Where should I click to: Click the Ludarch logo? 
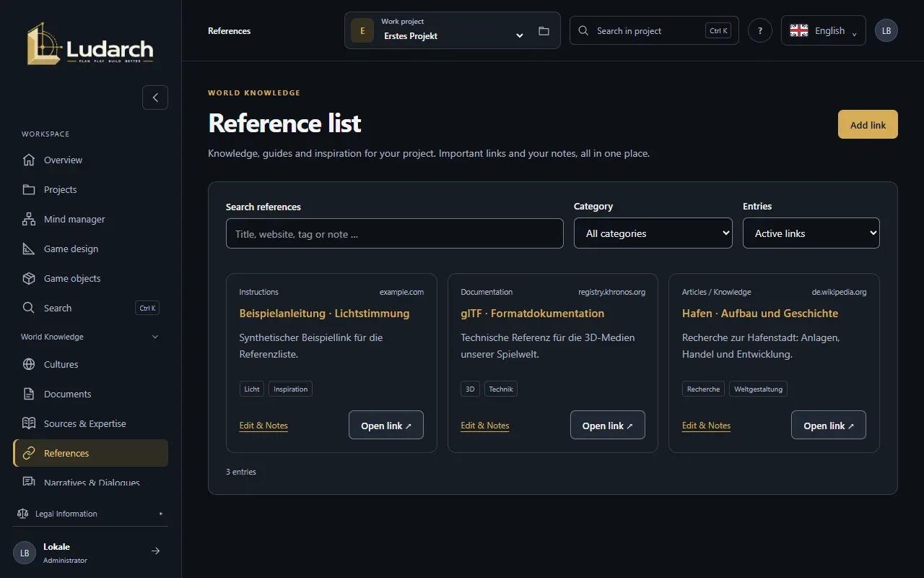tap(90, 43)
